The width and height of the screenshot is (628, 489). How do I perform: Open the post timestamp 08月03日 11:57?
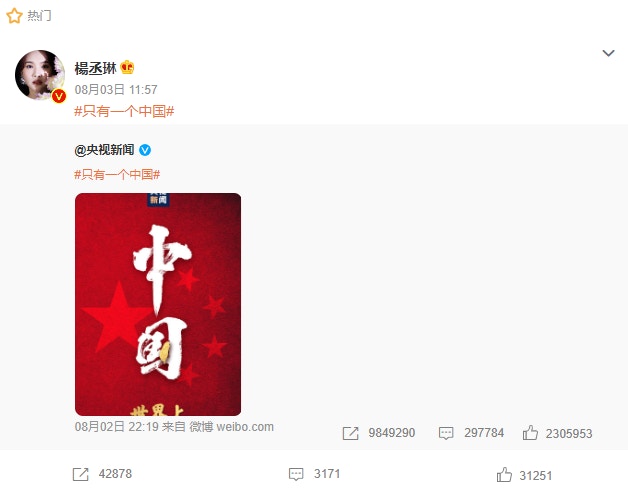coord(116,89)
